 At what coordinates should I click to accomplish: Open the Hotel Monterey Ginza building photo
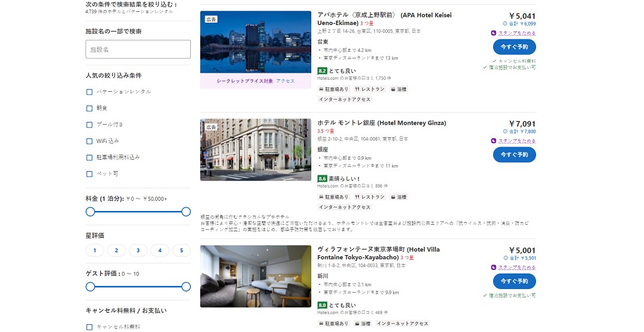(x=255, y=150)
